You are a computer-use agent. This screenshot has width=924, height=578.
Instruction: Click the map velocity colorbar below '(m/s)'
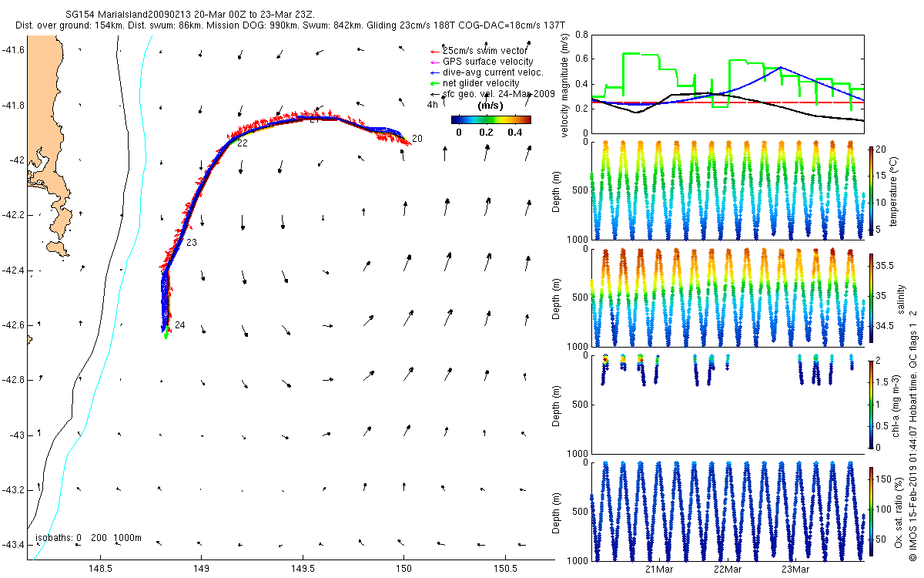[x=490, y=119]
